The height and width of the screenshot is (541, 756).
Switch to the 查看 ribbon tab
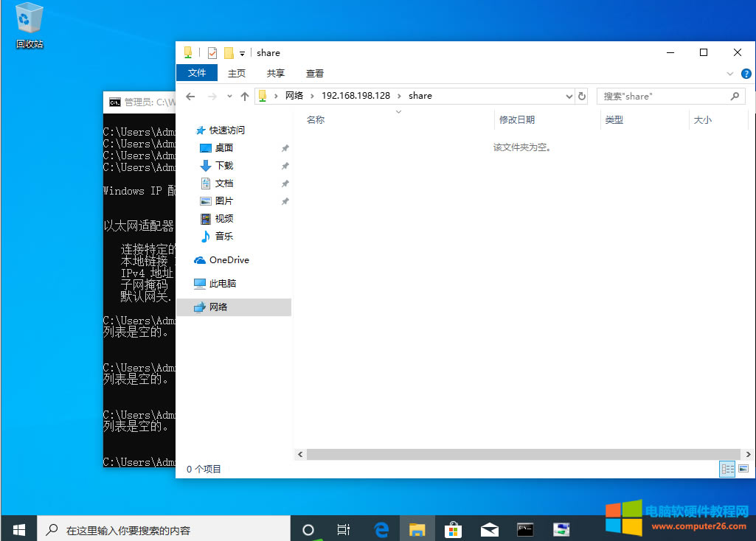pyautogui.click(x=315, y=73)
